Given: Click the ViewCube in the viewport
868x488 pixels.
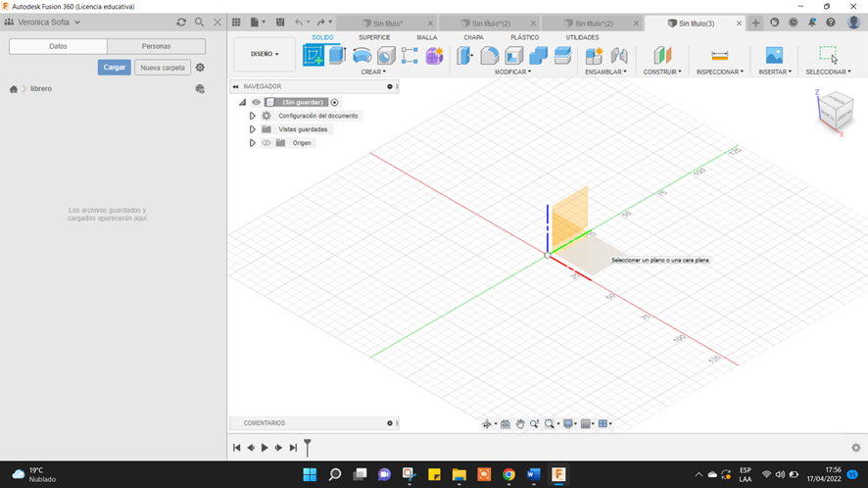Looking at the screenshot, I should [836, 111].
